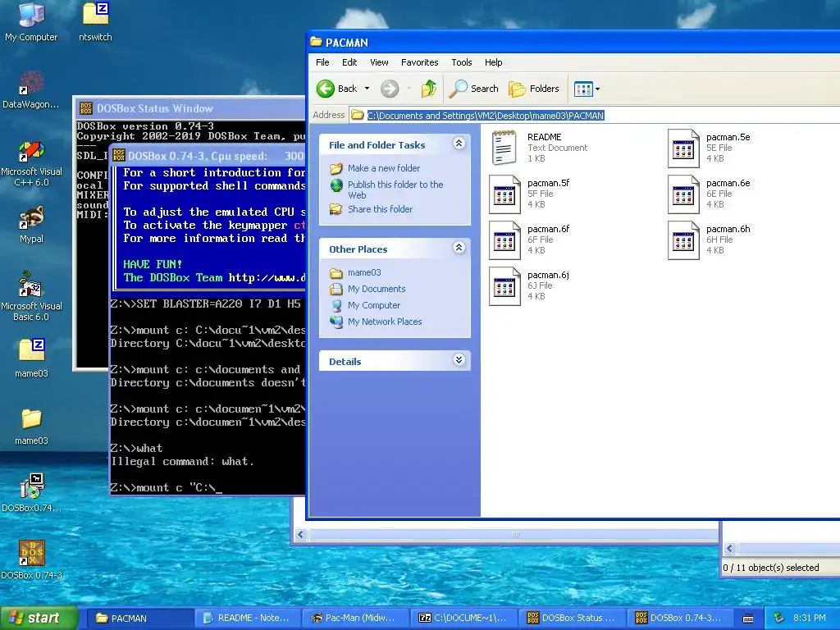Screen dimensions: 840x630
Task: Click Publish this folder to the Web
Action: [x=395, y=189]
